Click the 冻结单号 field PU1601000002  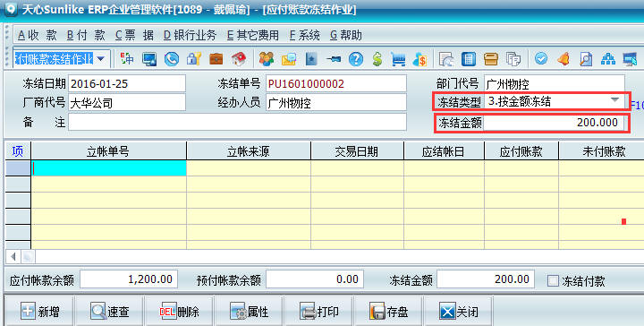[336, 84]
